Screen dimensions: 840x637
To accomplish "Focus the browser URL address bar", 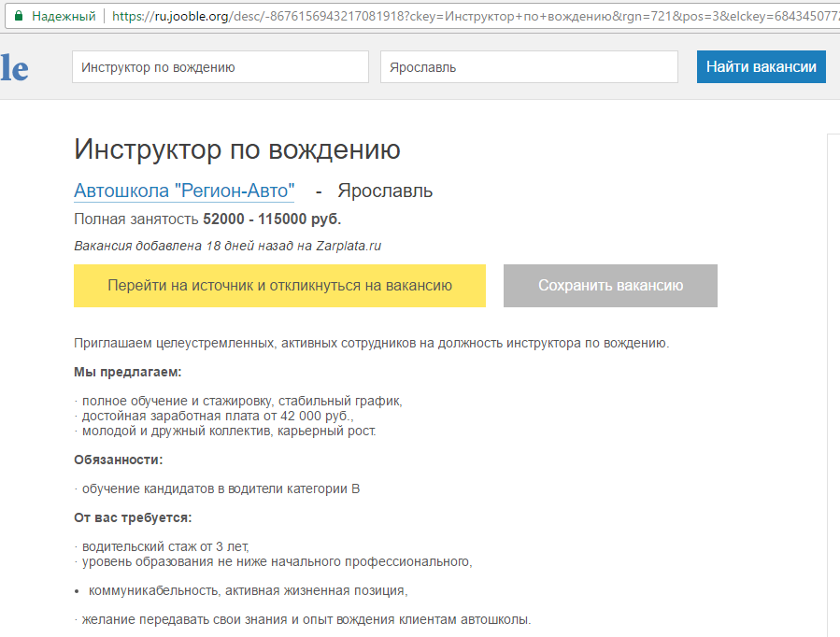I will coord(467,16).
